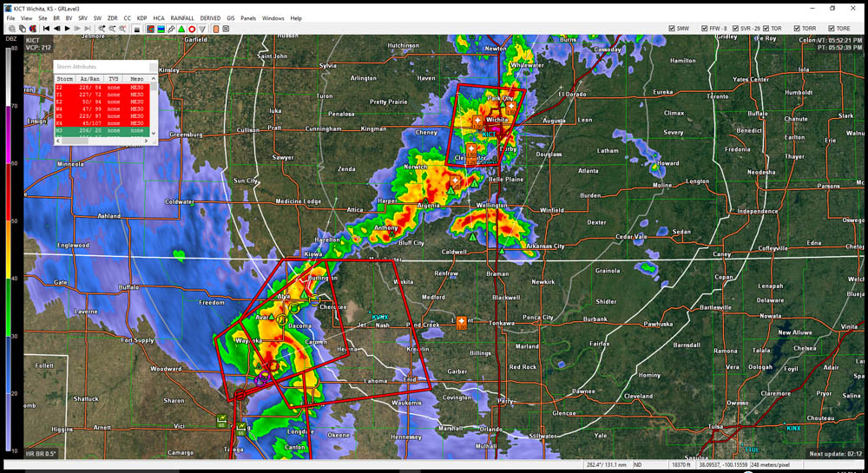Click the orange phone-shaped toolbar icon
868x473 pixels.
(215, 29)
